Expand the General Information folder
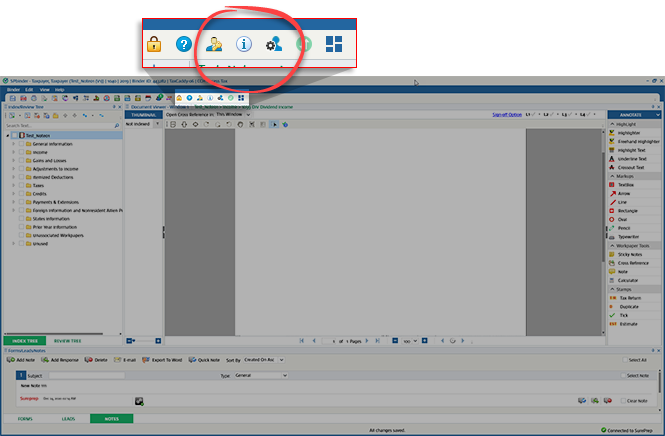Image resolution: width=665 pixels, height=436 pixels. click(x=15, y=144)
